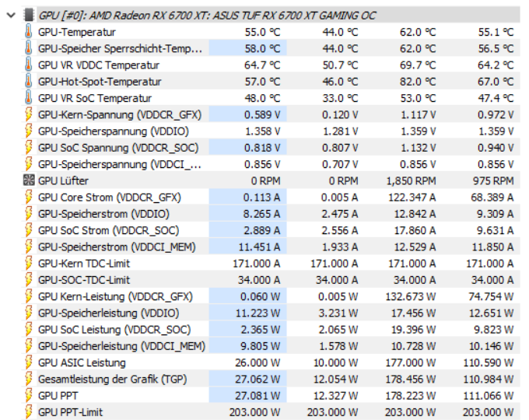The image size is (529, 420).
Task: Click the 8.265 A memory current value
Action: click(x=262, y=214)
